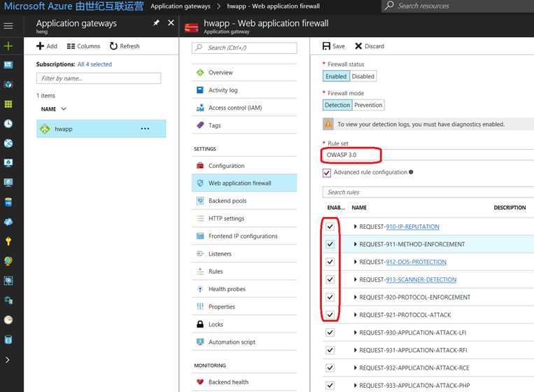Image resolution: width=534 pixels, height=392 pixels.
Task: Open the Tags menu item
Action: [244, 125]
